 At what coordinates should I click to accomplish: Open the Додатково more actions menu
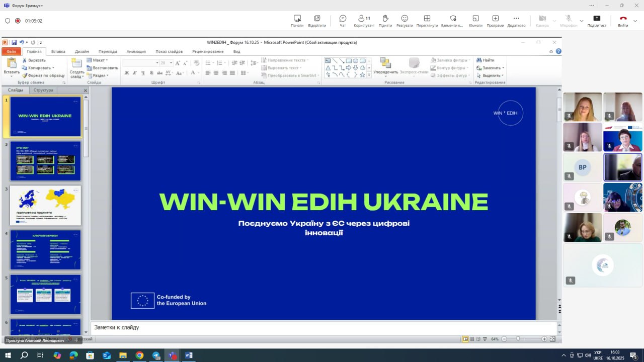(x=516, y=21)
